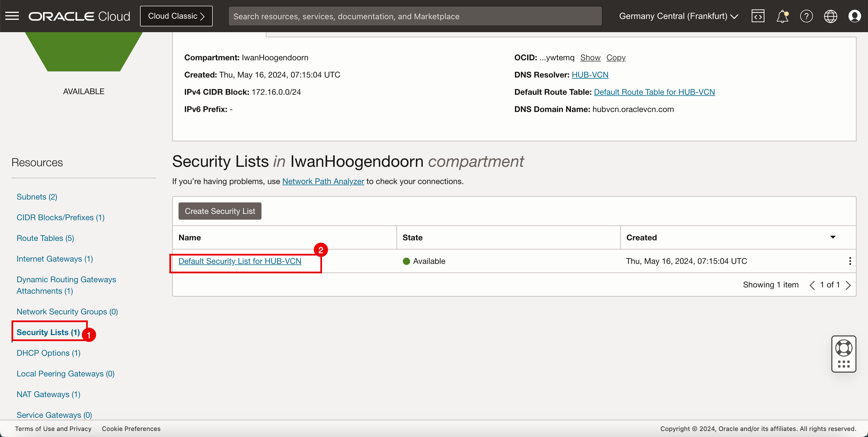Open Cloud Shell developer tools icon

pos(757,16)
